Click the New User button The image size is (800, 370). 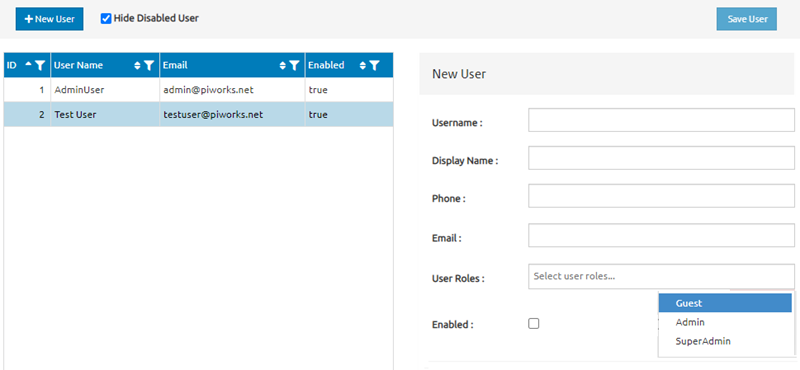49,19
